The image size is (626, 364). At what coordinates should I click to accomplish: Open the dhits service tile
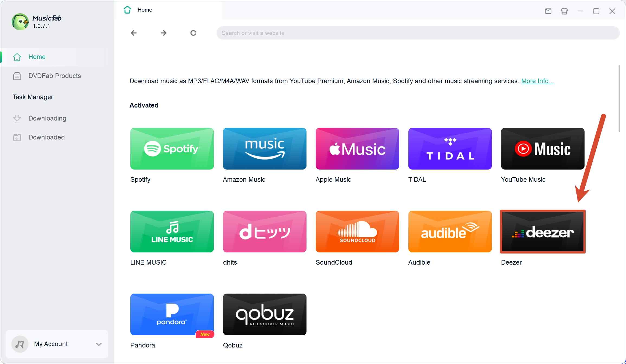tap(264, 232)
